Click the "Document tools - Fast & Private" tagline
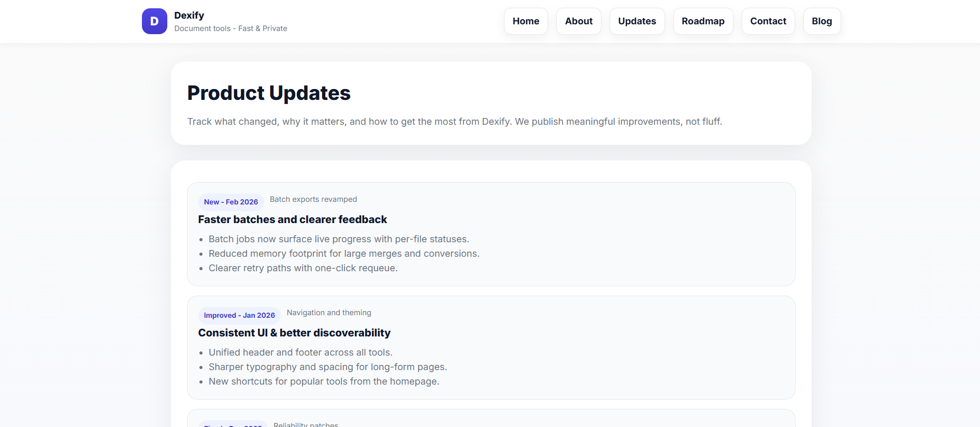Image resolution: width=980 pixels, height=427 pixels. pos(231,28)
